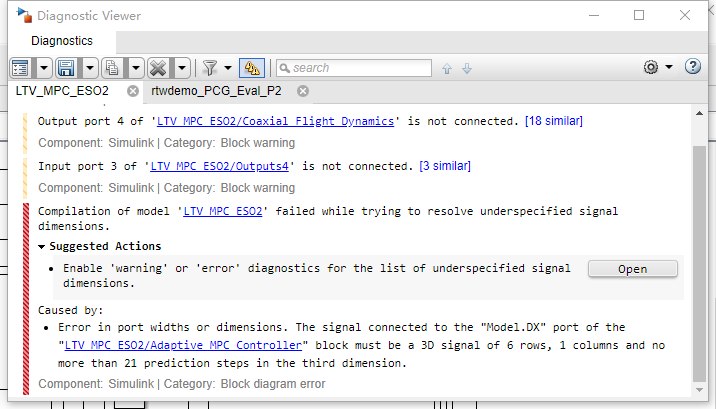The image size is (716, 409).
Task: Click the save diagnostics floppy icon
Action: [66, 68]
